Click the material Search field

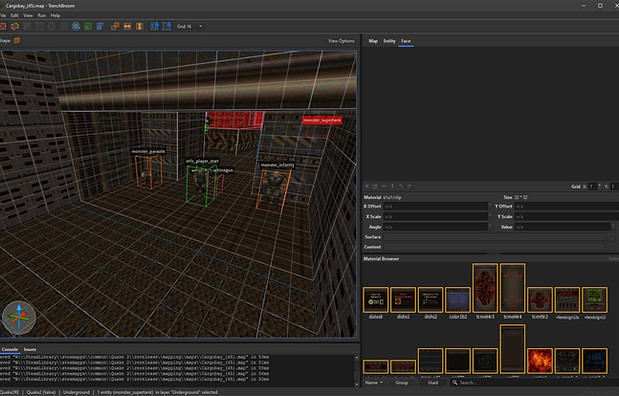tap(535, 382)
